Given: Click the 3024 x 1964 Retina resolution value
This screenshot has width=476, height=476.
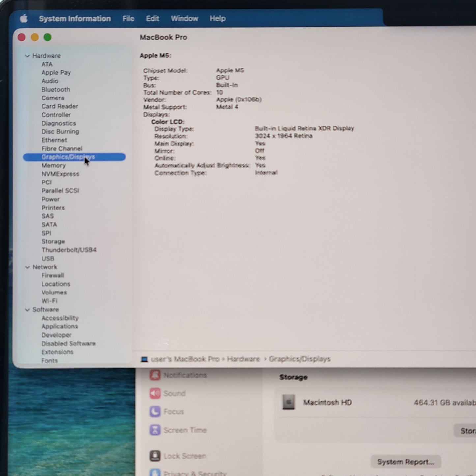Looking at the screenshot, I should tap(284, 136).
